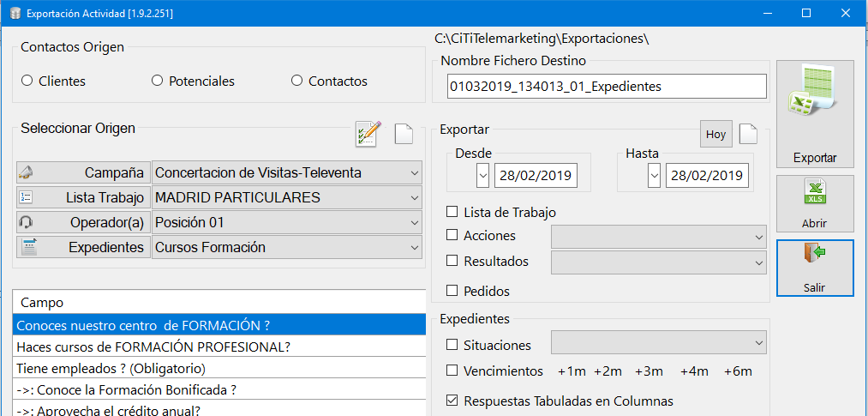Click the Campaña megaphone button
This screenshot has width=868, height=416.
coord(84,172)
